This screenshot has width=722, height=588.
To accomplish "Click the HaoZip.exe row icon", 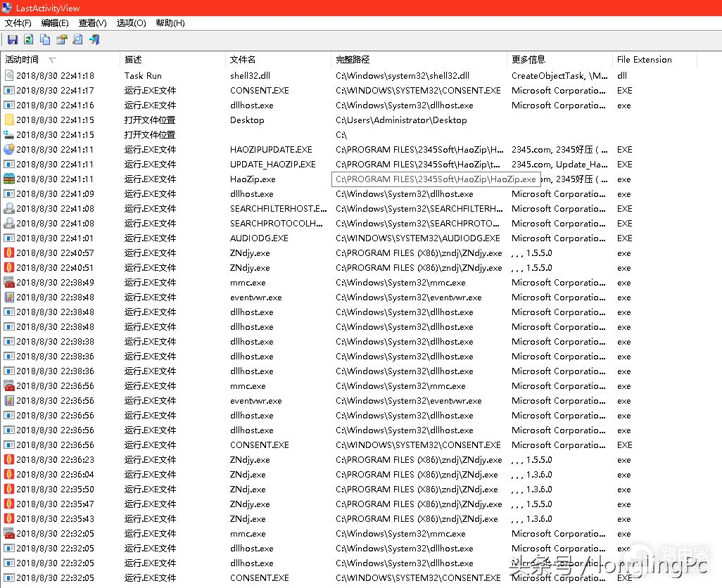I will 9,179.
